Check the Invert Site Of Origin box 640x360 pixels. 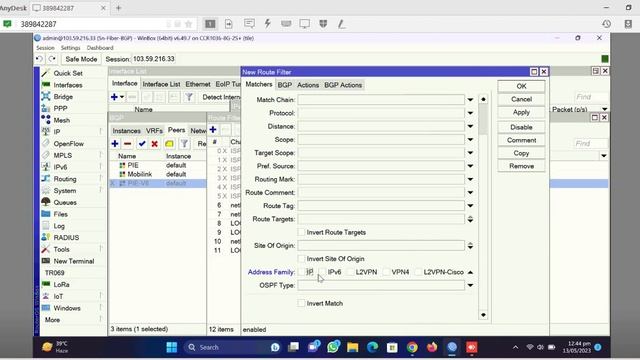click(x=301, y=259)
